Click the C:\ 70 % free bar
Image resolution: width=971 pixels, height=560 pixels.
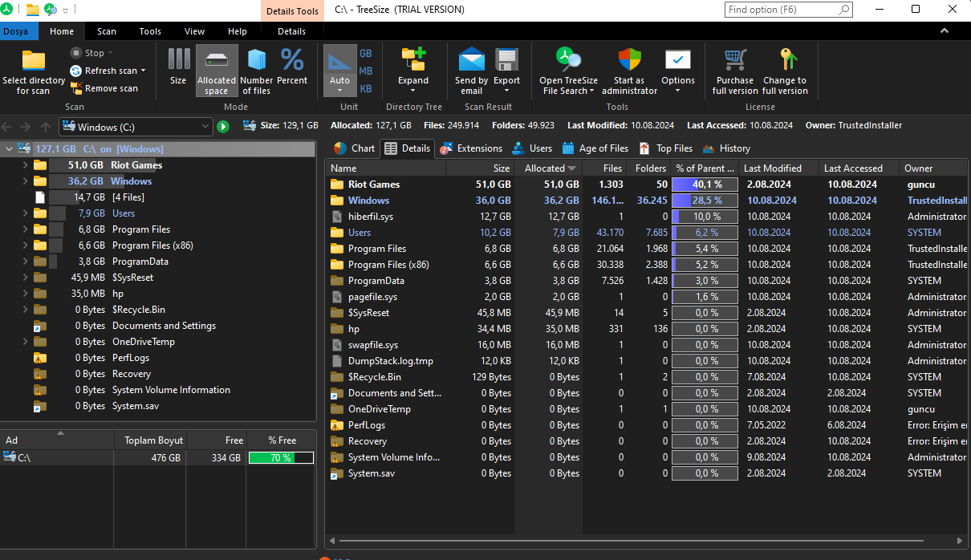(x=281, y=457)
